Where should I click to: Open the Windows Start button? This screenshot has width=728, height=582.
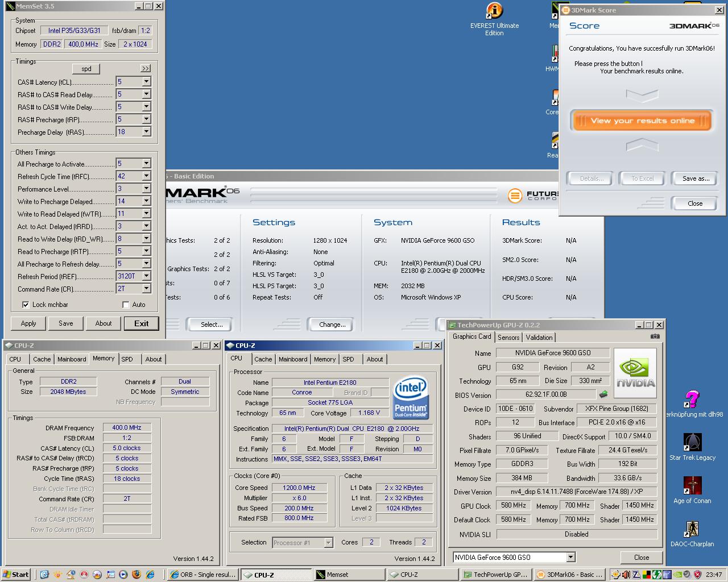coord(16,575)
